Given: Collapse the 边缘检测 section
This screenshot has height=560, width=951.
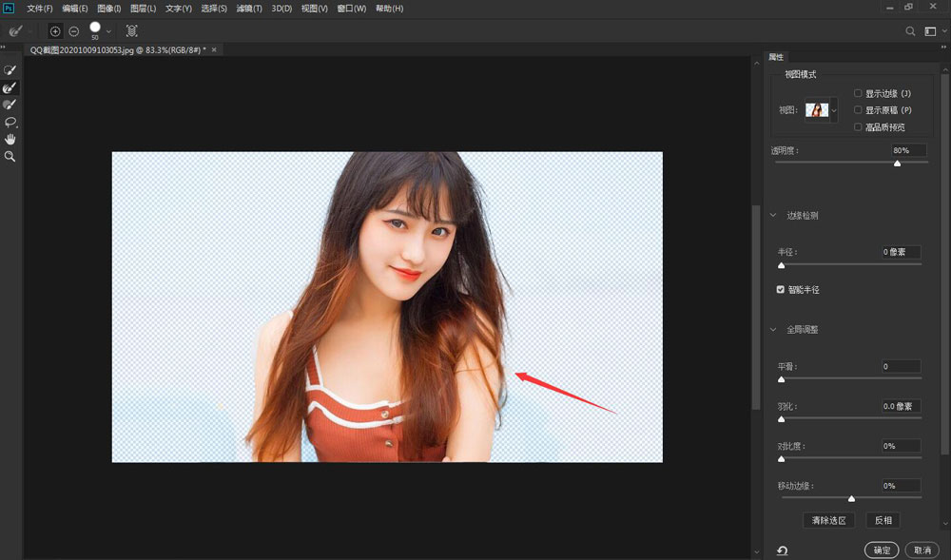Looking at the screenshot, I should (773, 216).
